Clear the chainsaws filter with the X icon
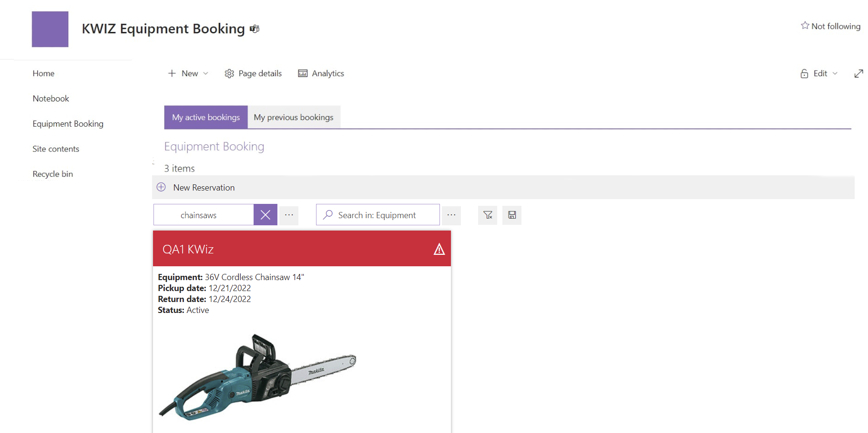Viewport: 868px width, 433px height. (266, 215)
